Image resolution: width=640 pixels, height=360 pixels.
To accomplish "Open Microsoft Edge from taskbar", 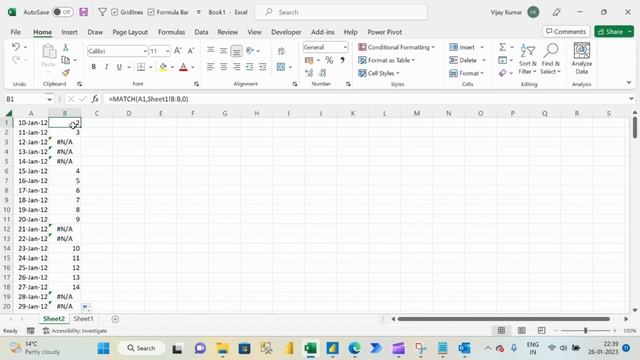I will (354, 348).
